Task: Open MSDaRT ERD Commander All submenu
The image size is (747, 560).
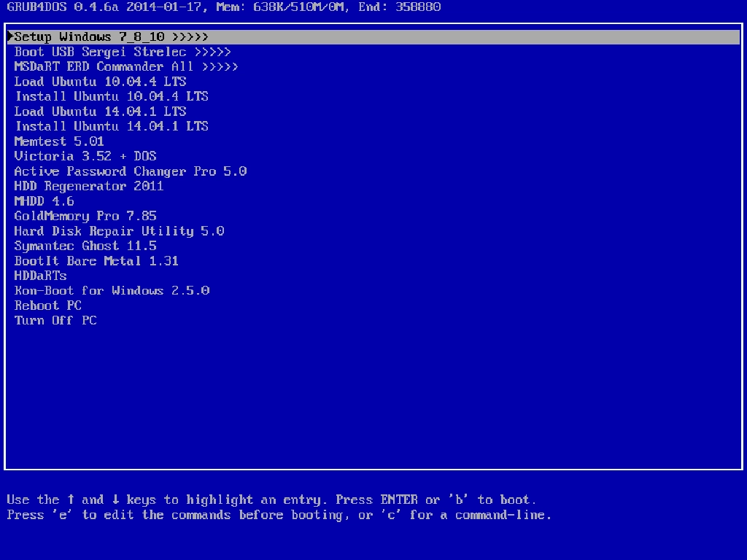Action: pyautogui.click(x=125, y=66)
